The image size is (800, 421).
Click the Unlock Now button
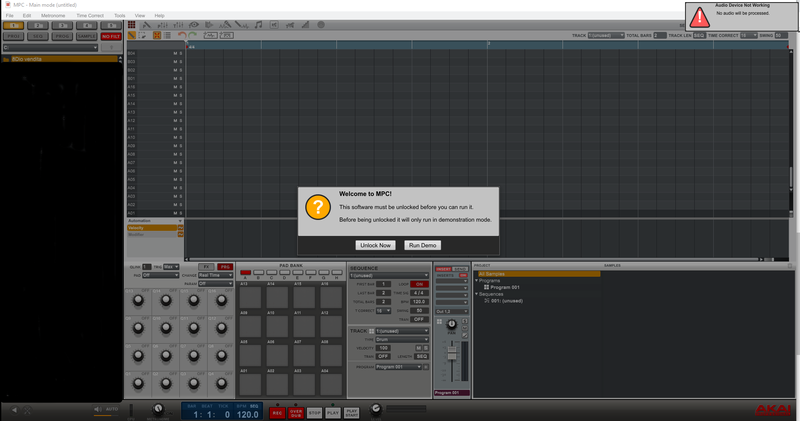[376, 245]
